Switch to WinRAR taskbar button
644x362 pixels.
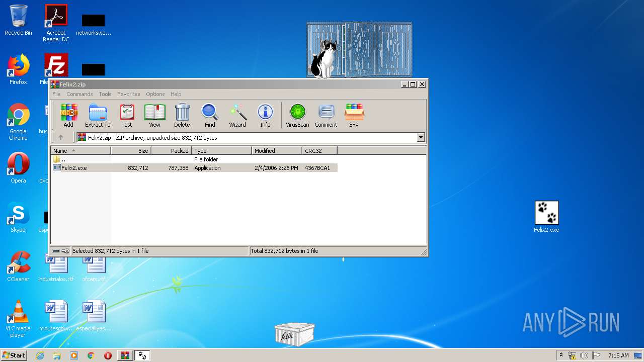(125, 355)
